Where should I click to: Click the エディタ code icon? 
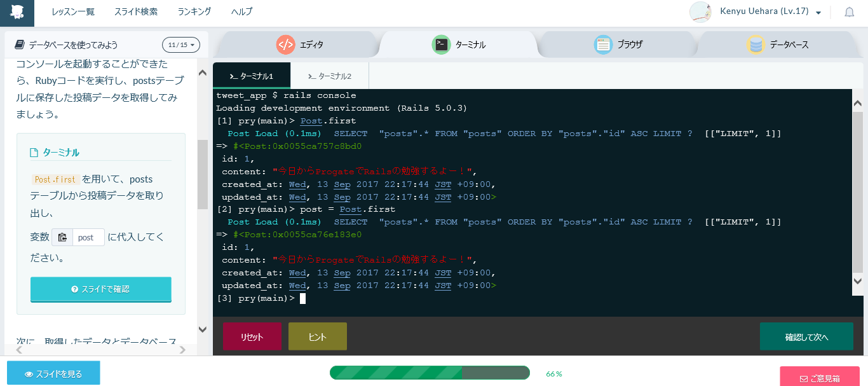click(286, 45)
